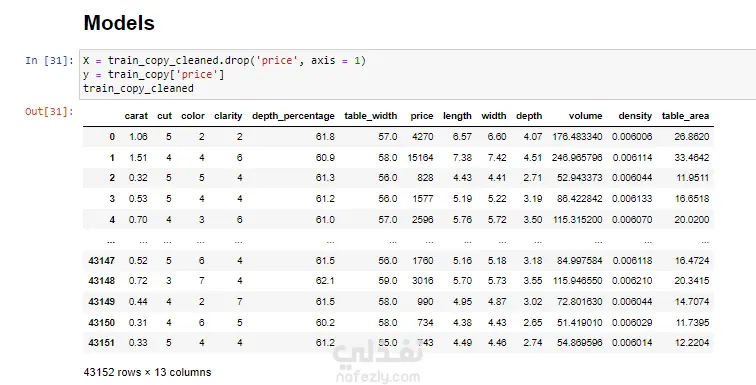Click the 'table_area' column header
756x385 pixels.
click(685, 116)
